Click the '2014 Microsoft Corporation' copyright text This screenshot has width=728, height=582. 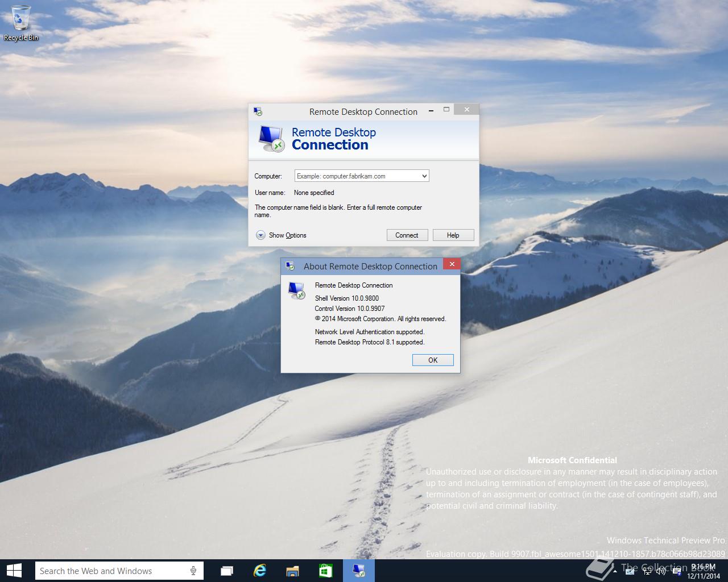tap(380, 319)
